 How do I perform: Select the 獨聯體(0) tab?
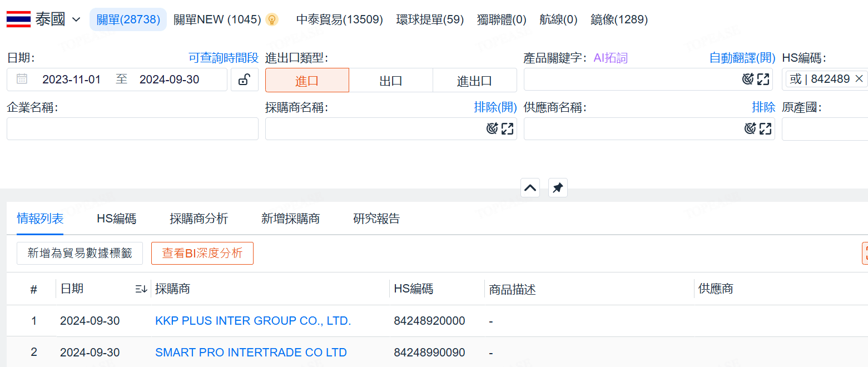pos(502,19)
